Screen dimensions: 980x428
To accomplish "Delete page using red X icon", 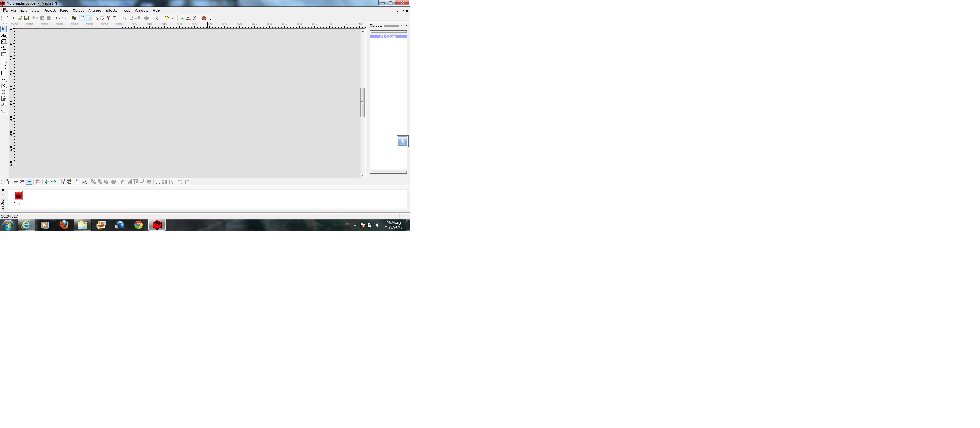I will [38, 182].
